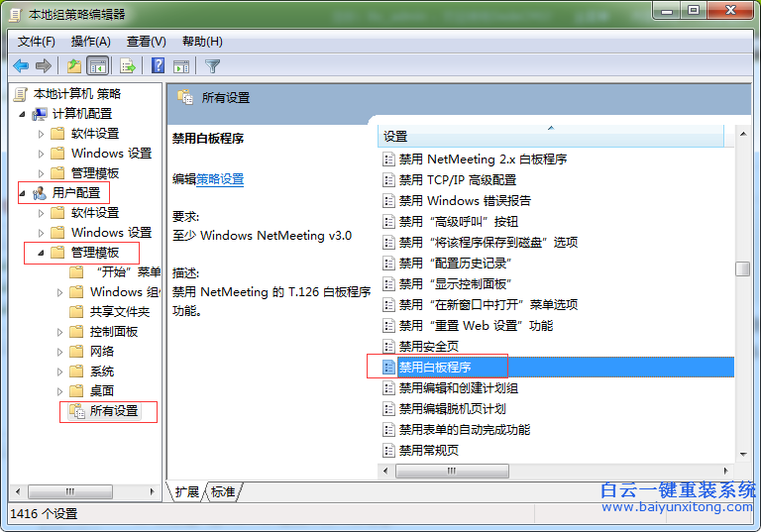Select 禁用 "显示控制面板" setting
Viewport: 761px width, 532px height.
[455, 284]
